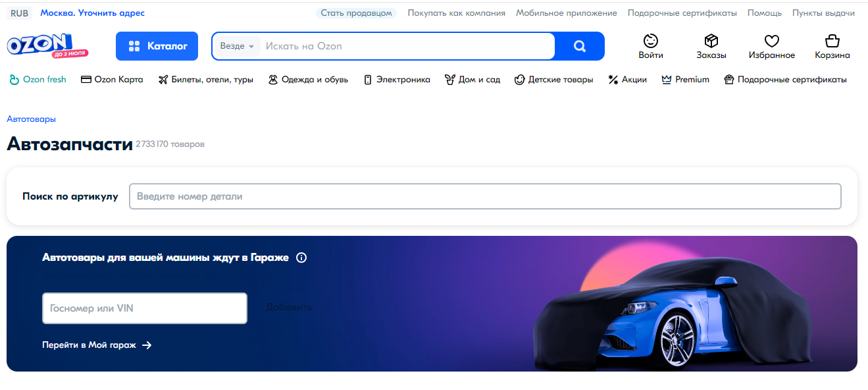Click the arrow next to Перейти в Мой гараж
The image size is (868, 390).
(147, 345)
